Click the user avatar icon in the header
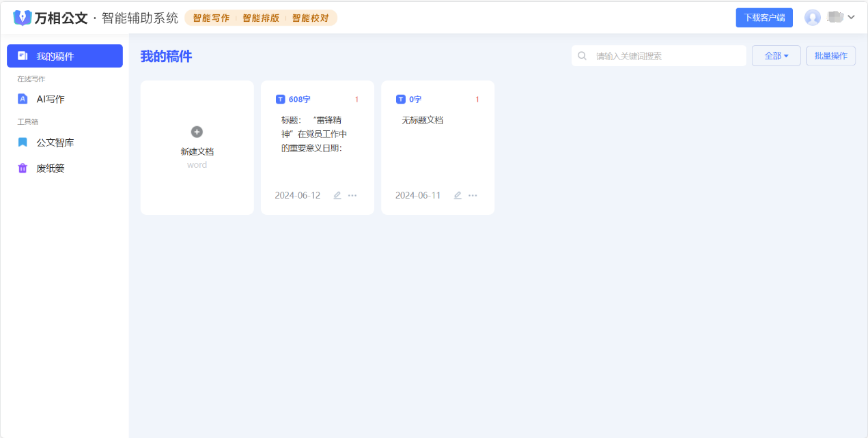 click(812, 18)
